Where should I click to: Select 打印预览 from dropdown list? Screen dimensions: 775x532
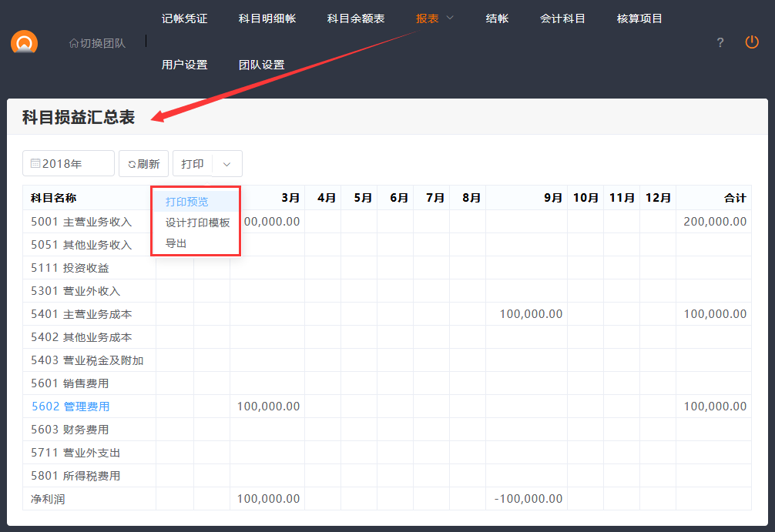[x=187, y=202]
